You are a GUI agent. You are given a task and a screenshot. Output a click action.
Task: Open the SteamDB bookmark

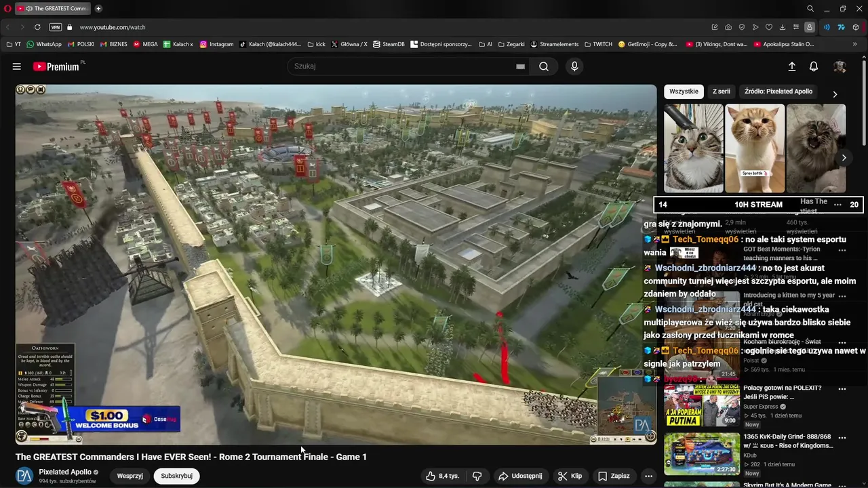pyautogui.click(x=389, y=44)
